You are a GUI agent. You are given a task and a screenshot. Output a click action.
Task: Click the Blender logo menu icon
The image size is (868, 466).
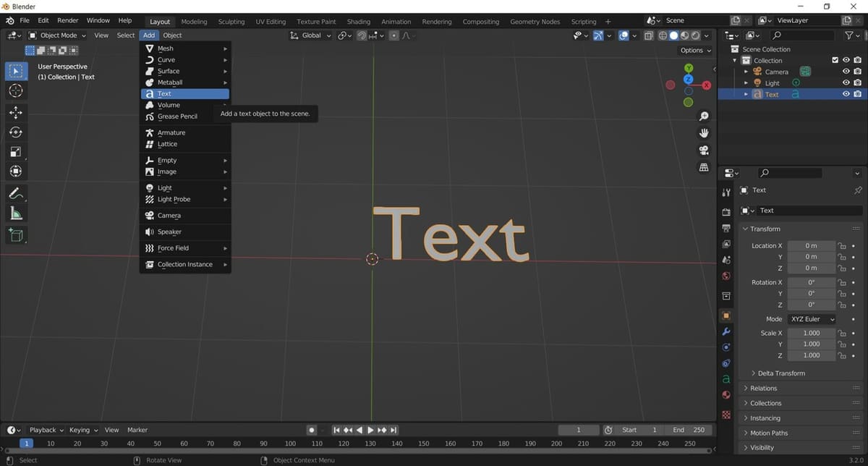pyautogui.click(x=9, y=20)
